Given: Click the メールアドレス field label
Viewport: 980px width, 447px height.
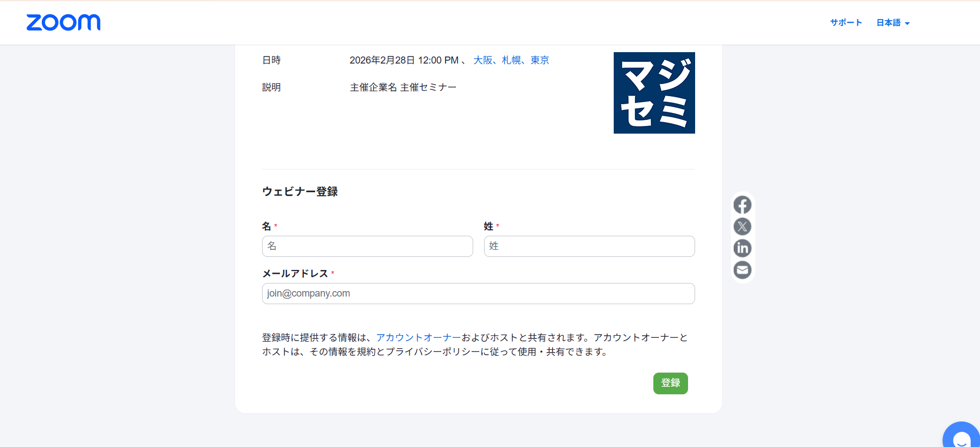Looking at the screenshot, I should [x=295, y=273].
